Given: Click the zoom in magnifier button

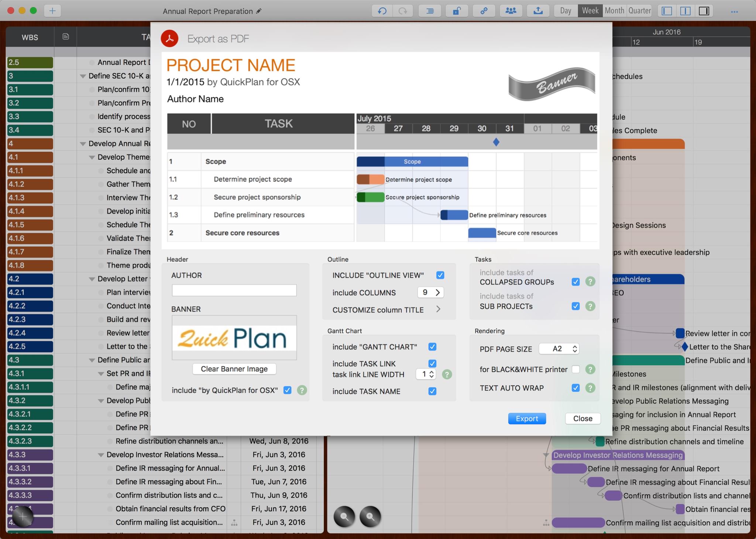Looking at the screenshot, I should pos(370,516).
